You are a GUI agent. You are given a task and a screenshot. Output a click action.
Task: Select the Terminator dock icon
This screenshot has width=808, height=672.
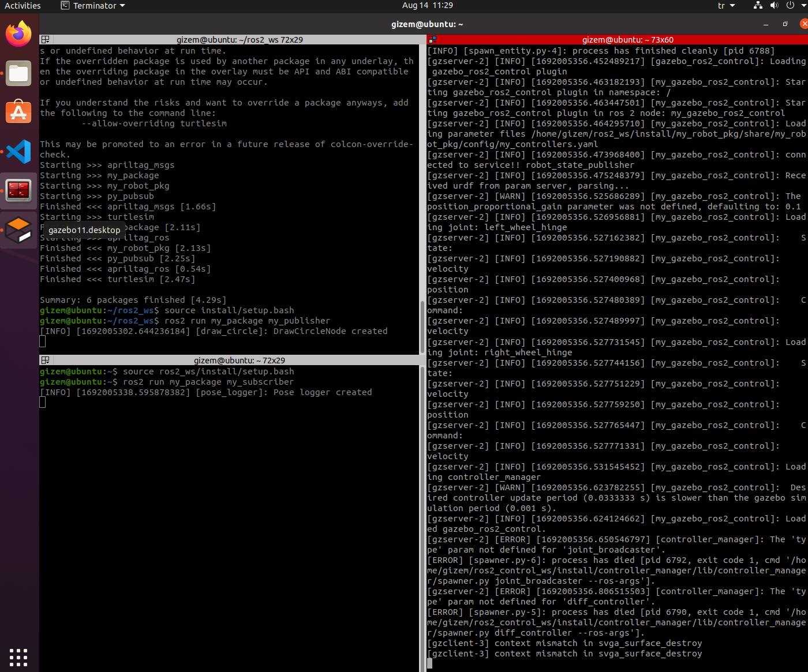(18, 190)
